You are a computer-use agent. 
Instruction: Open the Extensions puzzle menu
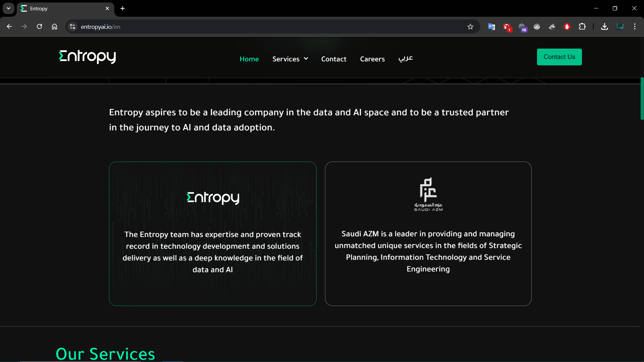(x=582, y=26)
